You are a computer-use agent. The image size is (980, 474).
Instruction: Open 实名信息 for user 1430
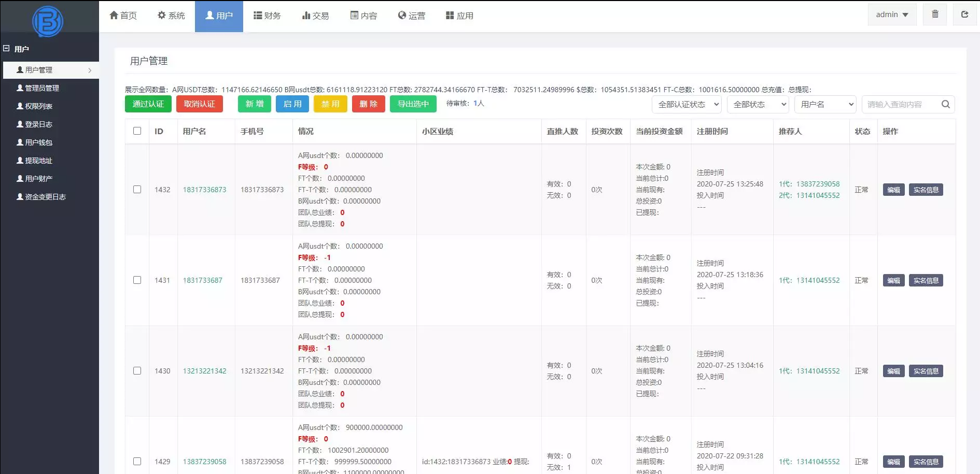(x=926, y=371)
